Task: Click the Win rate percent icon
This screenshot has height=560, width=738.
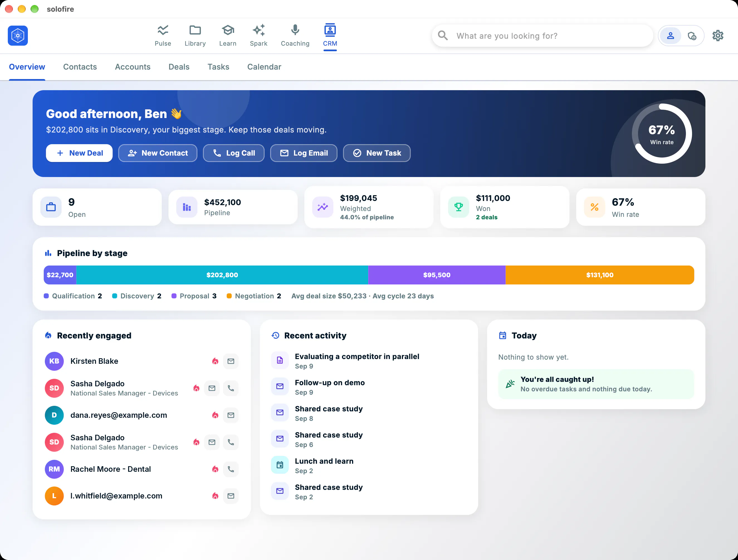Action: coord(594,207)
